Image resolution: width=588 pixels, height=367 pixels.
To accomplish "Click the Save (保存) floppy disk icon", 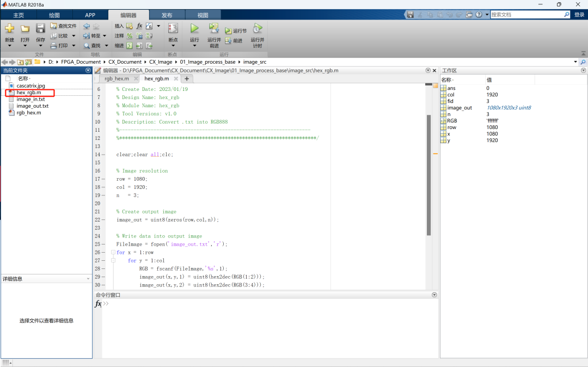I will tap(40, 28).
